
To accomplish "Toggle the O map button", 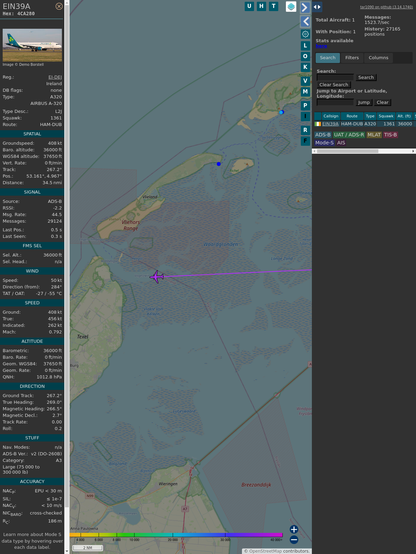I will tap(305, 56).
